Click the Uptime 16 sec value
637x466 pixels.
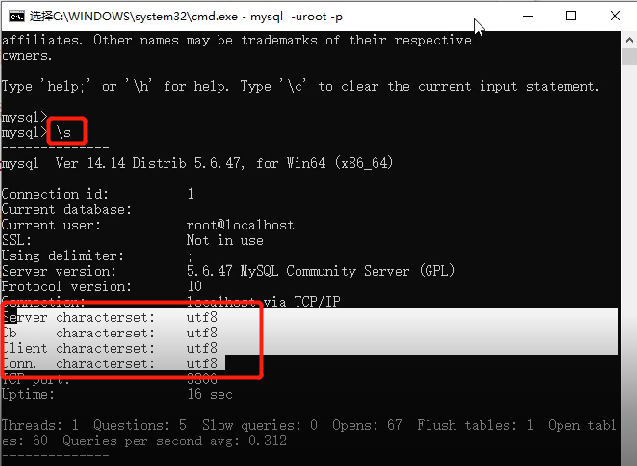[x=209, y=395]
